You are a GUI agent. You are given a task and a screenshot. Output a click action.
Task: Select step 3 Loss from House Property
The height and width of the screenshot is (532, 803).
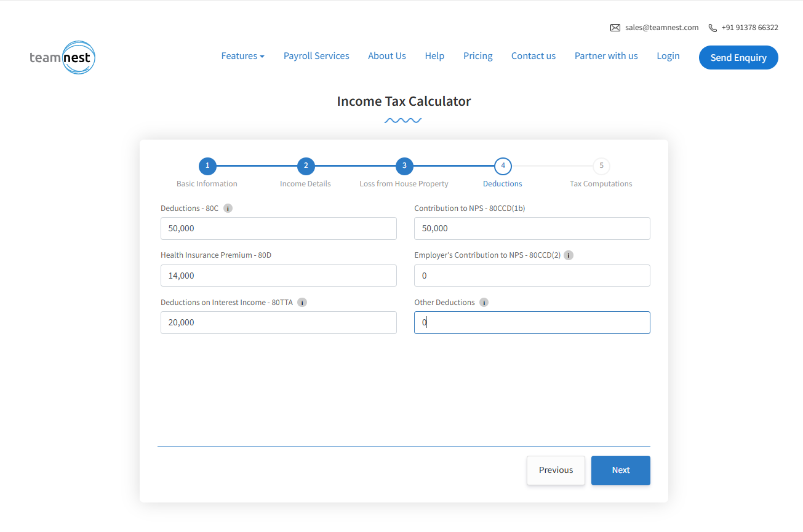point(404,166)
